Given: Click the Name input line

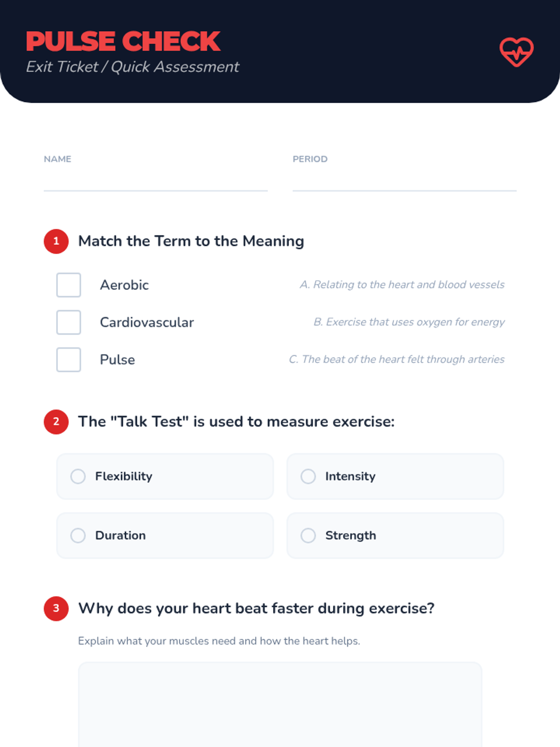Looking at the screenshot, I should click(155, 182).
